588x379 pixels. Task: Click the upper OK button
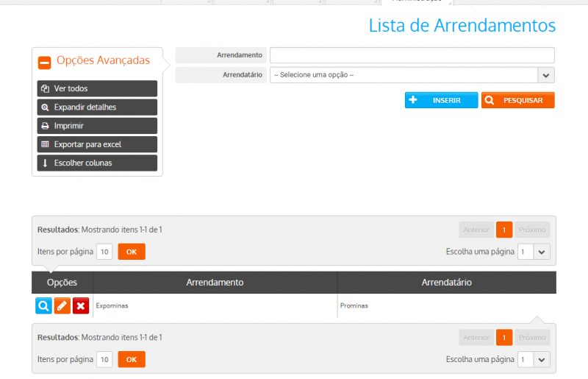[x=132, y=252]
